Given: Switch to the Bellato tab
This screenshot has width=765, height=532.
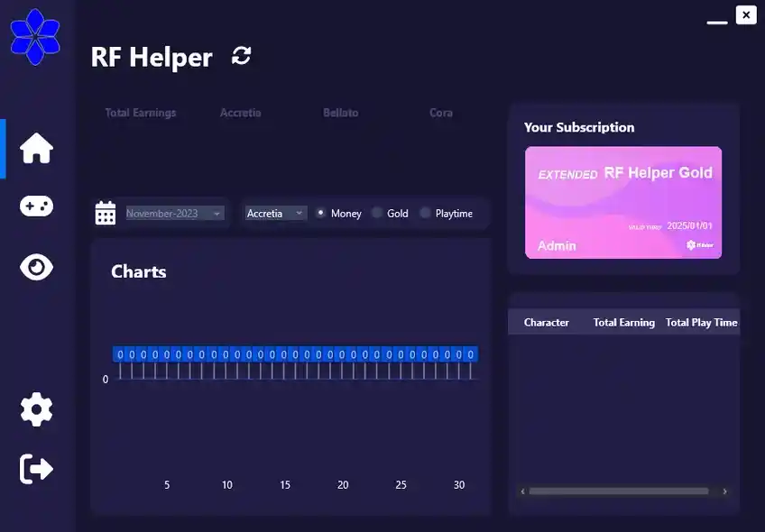Looking at the screenshot, I should [x=339, y=113].
